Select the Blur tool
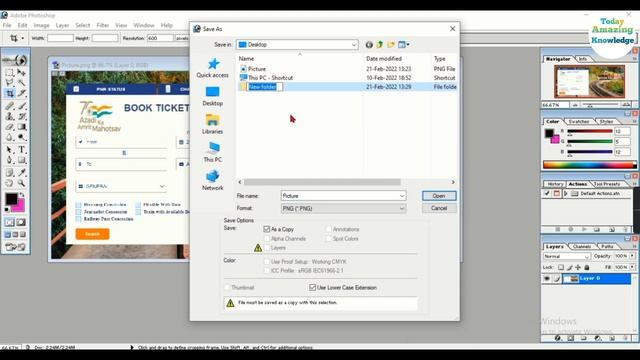This screenshot has width=640, height=360. pos(9,138)
